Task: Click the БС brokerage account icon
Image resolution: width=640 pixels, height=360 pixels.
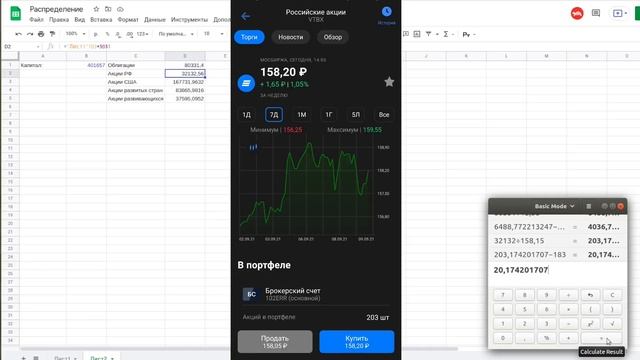Action: (x=251, y=294)
